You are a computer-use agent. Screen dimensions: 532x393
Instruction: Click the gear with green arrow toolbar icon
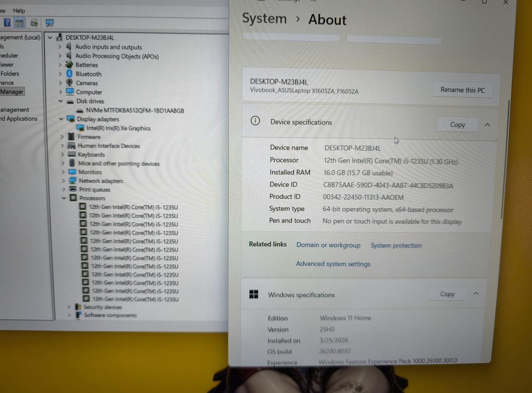pos(34,22)
